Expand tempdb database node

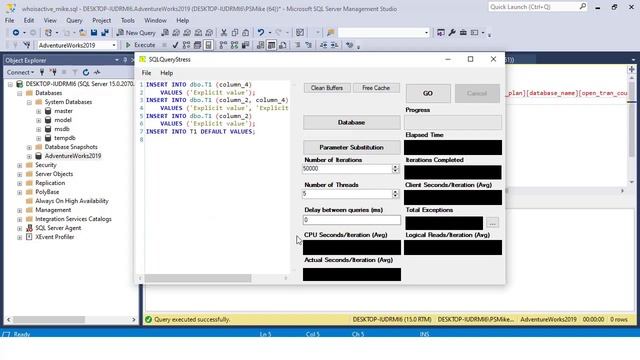pyautogui.click(x=38, y=138)
